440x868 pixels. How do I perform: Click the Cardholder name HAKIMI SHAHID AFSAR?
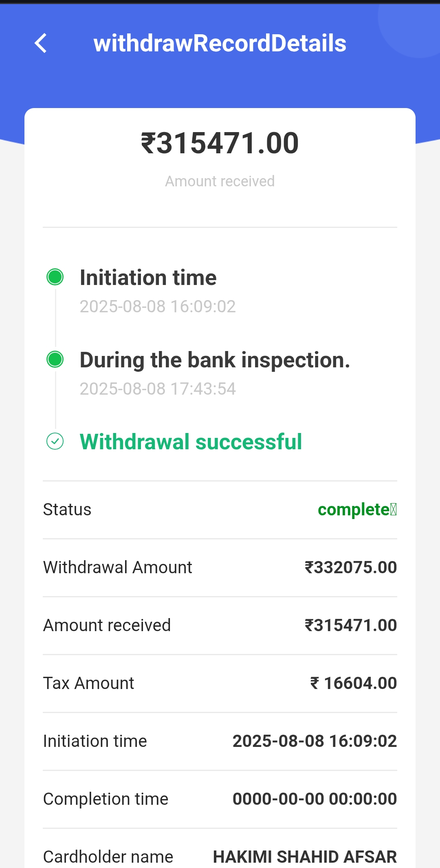pos(305,857)
